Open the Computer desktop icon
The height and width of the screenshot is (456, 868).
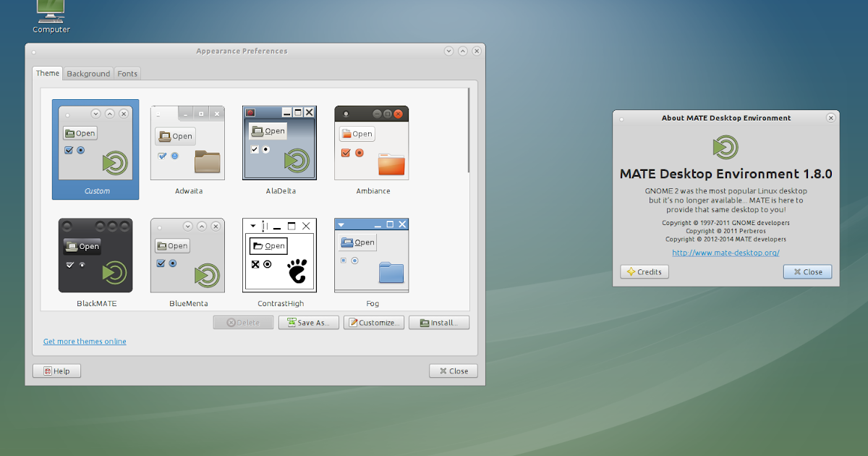coord(51,17)
